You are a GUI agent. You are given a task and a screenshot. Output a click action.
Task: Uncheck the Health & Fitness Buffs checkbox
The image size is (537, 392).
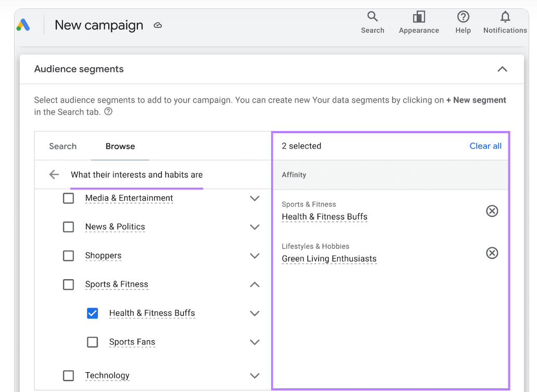pos(92,313)
